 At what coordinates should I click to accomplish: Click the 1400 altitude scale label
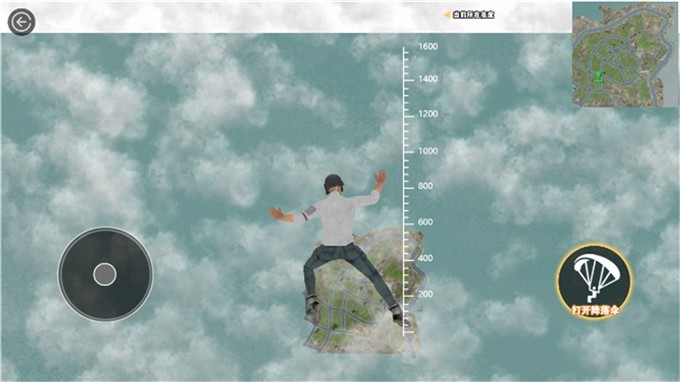(428, 79)
